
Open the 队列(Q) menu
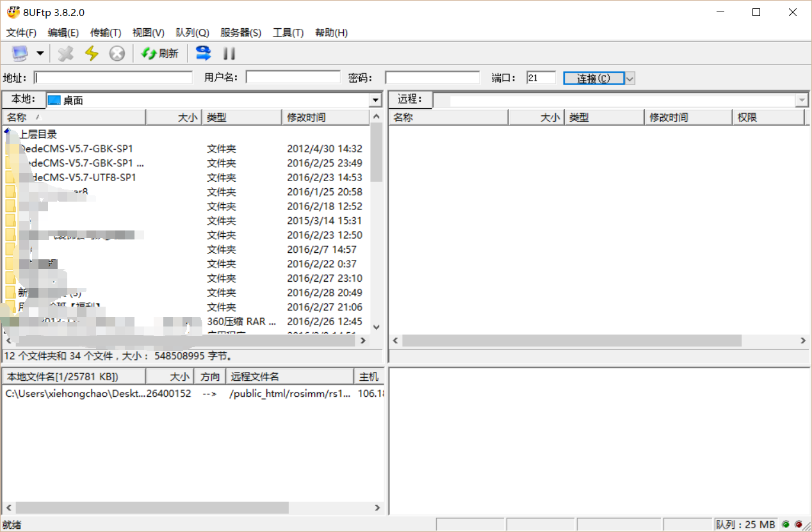point(192,33)
